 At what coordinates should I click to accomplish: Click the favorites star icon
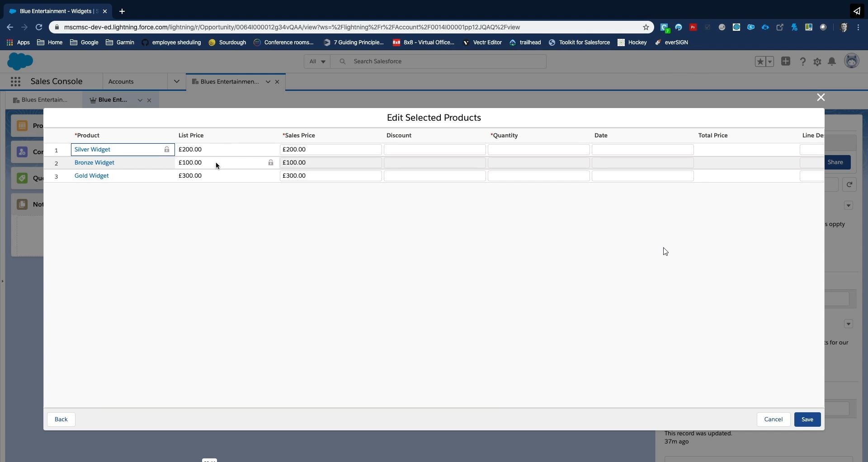click(760, 61)
